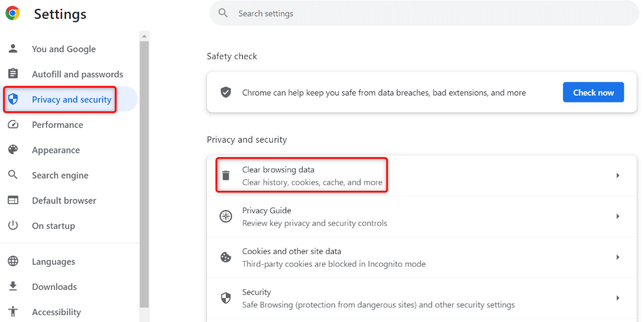
Task: Click the On startup power icon
Action: [13, 226]
